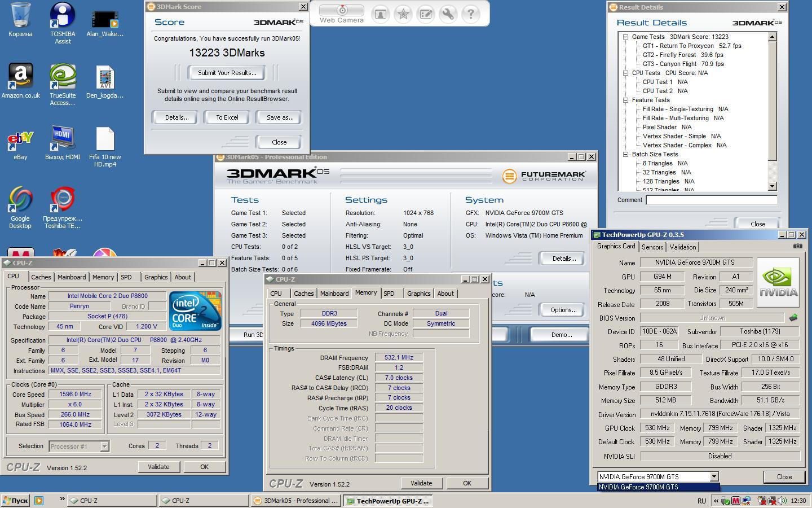Collapse the CPU Tests tree node
Viewport: 812px width, 508px height.
tap(625, 73)
